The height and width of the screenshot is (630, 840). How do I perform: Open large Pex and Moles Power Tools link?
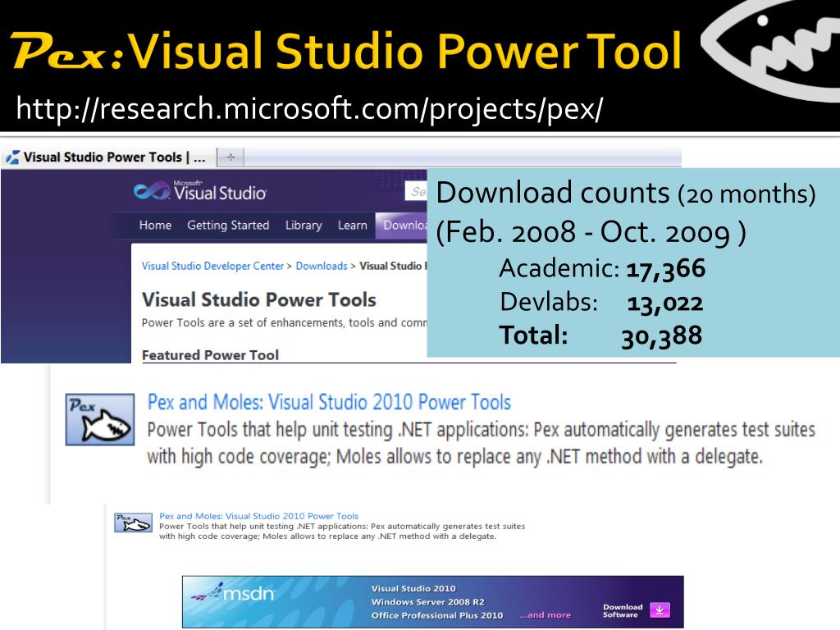pos(329,402)
